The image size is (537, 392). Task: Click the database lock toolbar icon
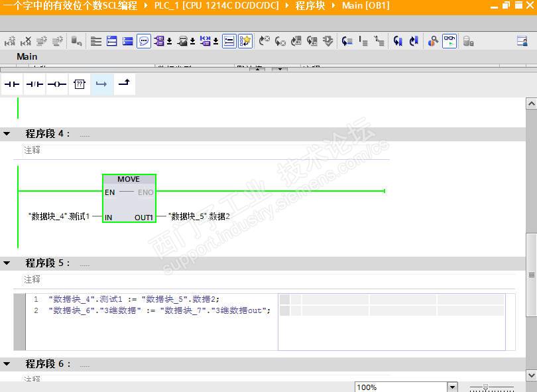click(468, 41)
